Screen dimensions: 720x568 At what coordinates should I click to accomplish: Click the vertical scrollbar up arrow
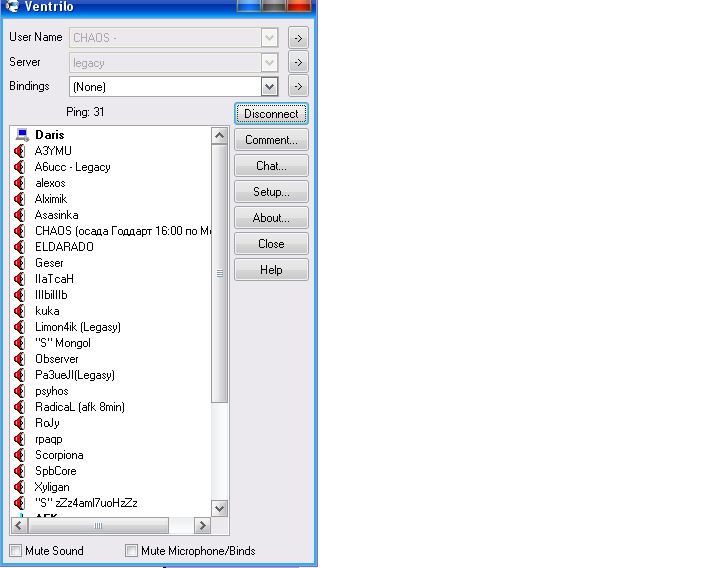(x=219, y=135)
